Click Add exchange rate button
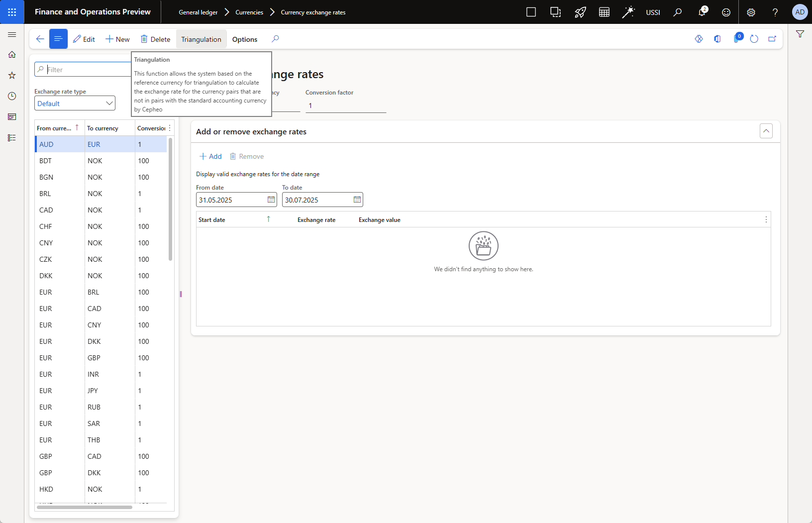 (x=210, y=156)
